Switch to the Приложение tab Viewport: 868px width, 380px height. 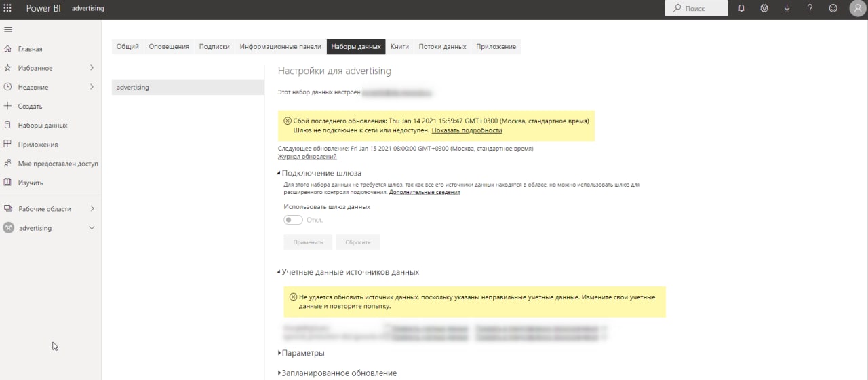point(496,47)
